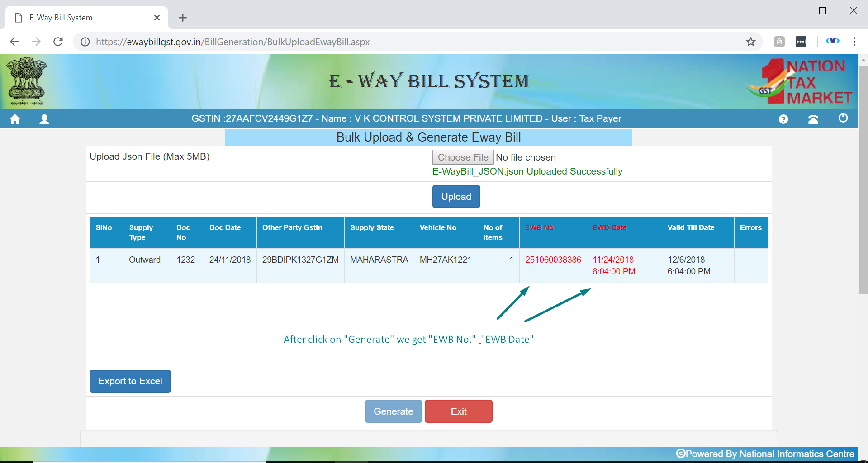Open the user profile icon
This screenshot has width=868, height=463.
44,119
